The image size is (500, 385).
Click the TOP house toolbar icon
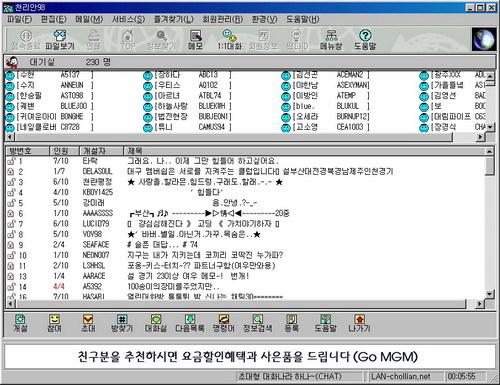click(128, 40)
